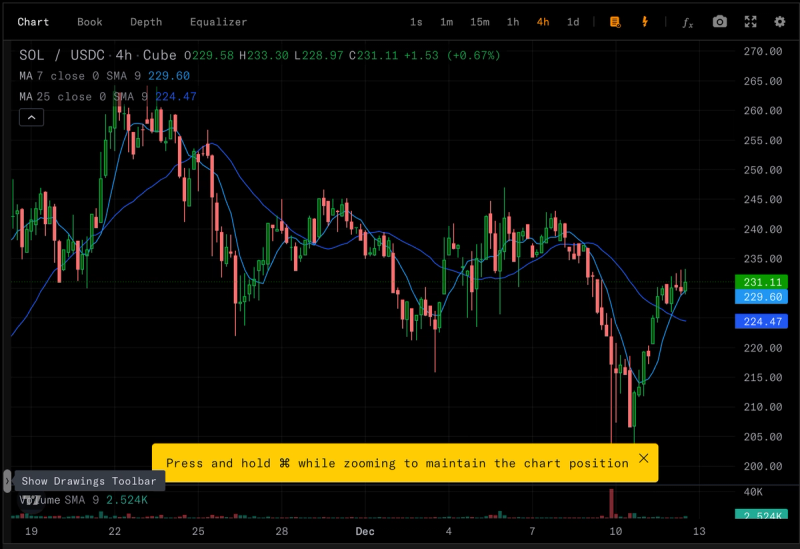
Task: Click the SOL / USDC symbol title
Action: [62, 55]
